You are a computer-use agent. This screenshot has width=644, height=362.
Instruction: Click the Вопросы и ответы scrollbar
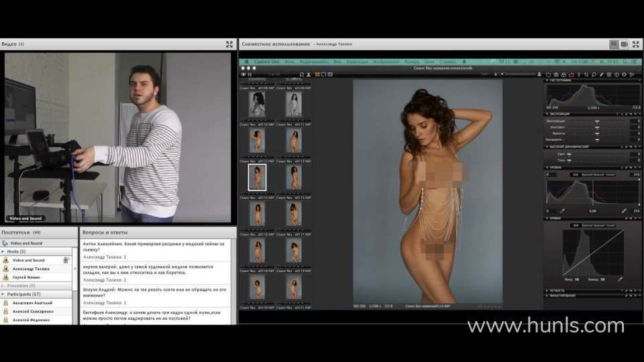point(233,282)
